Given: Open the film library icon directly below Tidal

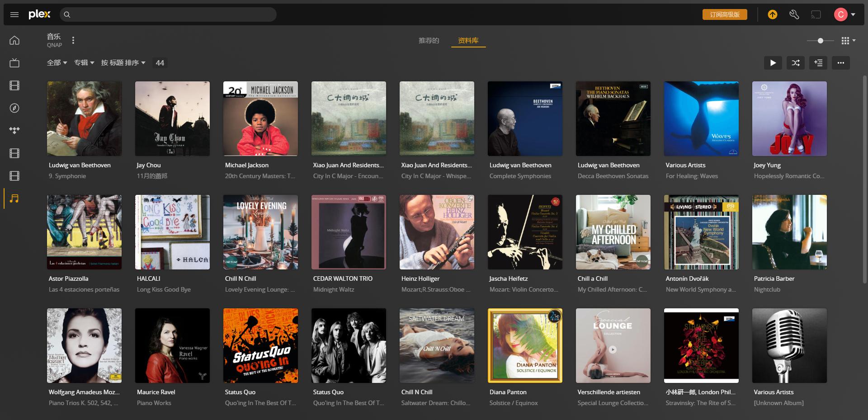Looking at the screenshot, I should 14,153.
